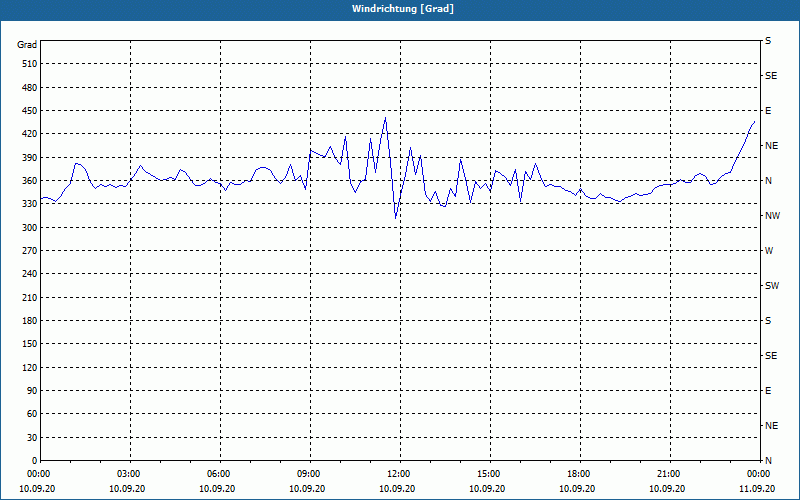Click the 10.09.20 date under 18:00
Screen dimensions: 800x500
[577, 489]
